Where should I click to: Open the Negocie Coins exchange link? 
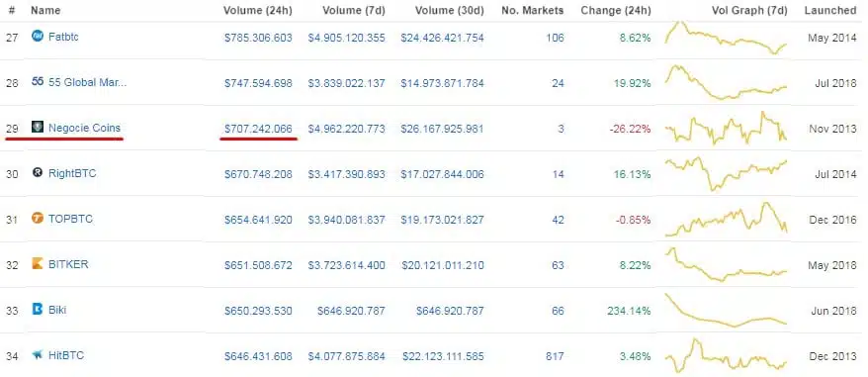tap(84, 128)
